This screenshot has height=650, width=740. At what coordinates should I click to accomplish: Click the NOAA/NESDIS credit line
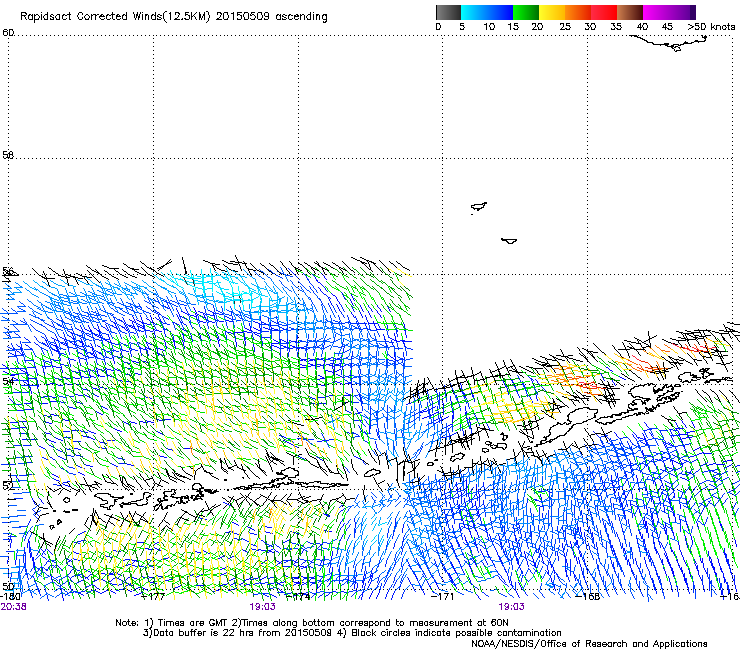tap(589, 644)
